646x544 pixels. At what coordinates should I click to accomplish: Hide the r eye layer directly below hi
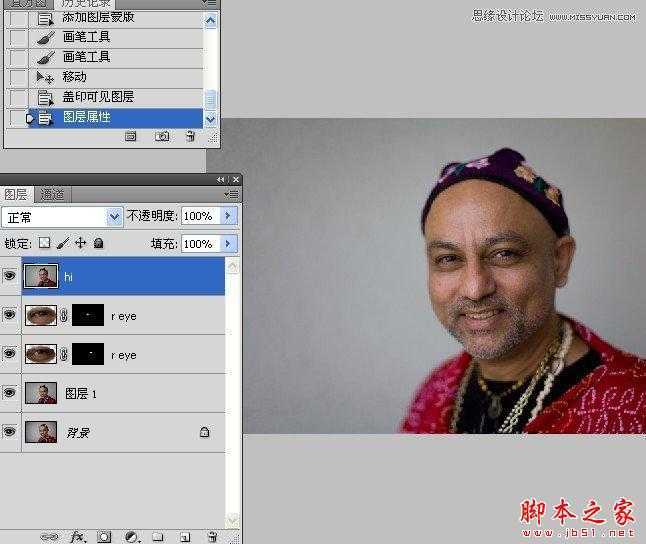point(9,315)
